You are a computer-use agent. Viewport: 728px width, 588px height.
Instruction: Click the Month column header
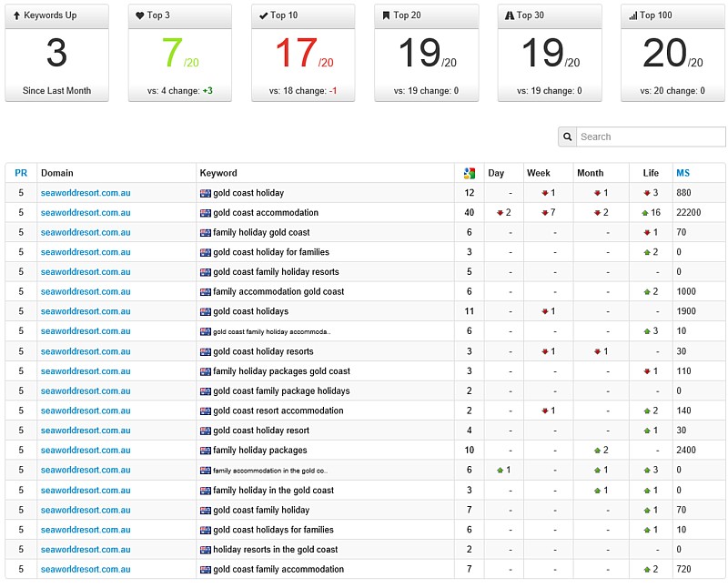[x=590, y=173]
